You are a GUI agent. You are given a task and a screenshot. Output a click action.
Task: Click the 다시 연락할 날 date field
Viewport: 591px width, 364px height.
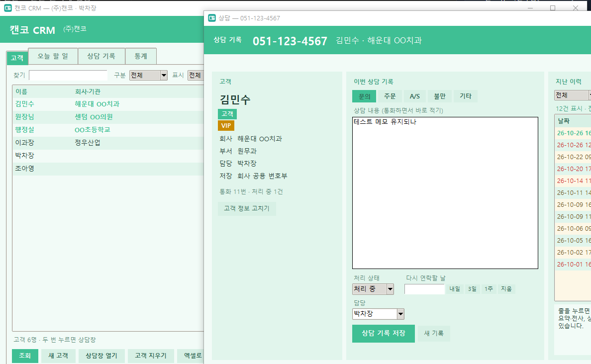424,289
